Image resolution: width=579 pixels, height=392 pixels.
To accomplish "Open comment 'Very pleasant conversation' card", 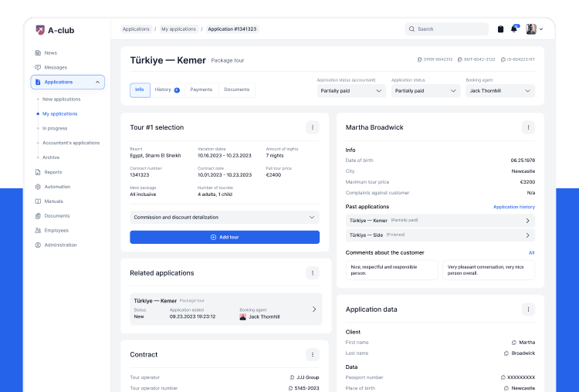I will (489, 270).
